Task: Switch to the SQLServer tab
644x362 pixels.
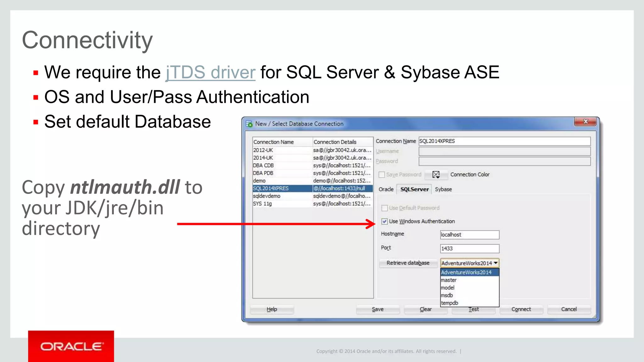Action: [414, 189]
